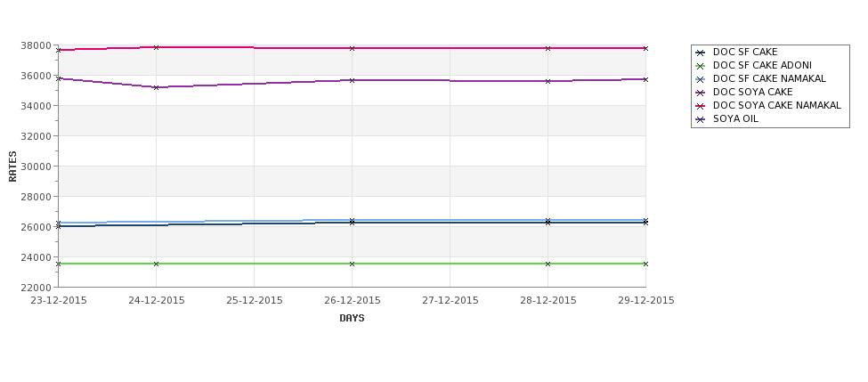Image resolution: width=868 pixels, height=382 pixels.
Task: Click the 25-12-2015 x-axis date label
Action: pos(254,301)
